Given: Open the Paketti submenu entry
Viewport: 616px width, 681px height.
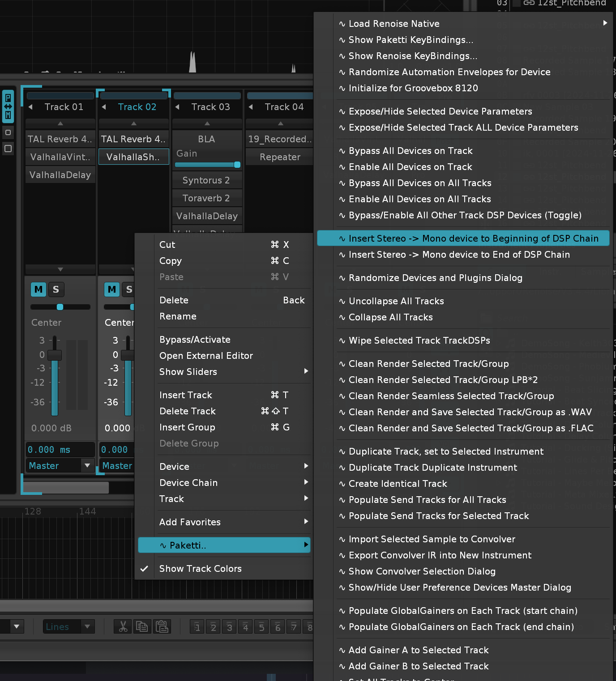Looking at the screenshot, I should click(x=224, y=545).
